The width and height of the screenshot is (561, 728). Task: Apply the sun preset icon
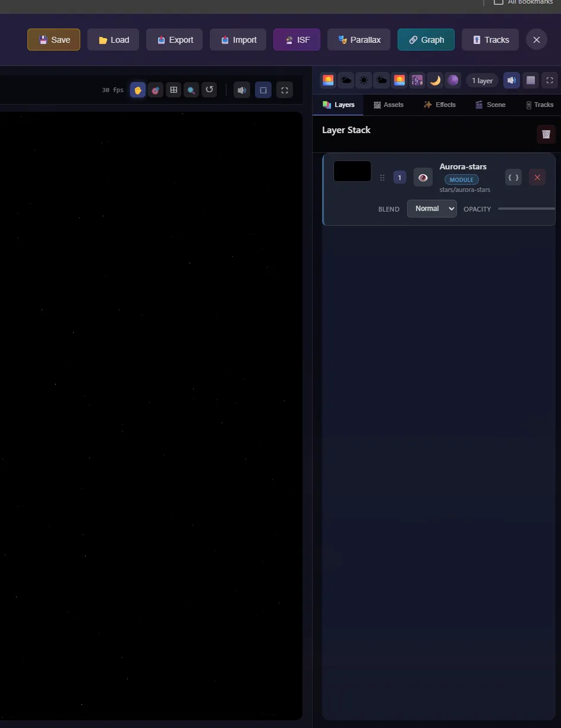(364, 80)
